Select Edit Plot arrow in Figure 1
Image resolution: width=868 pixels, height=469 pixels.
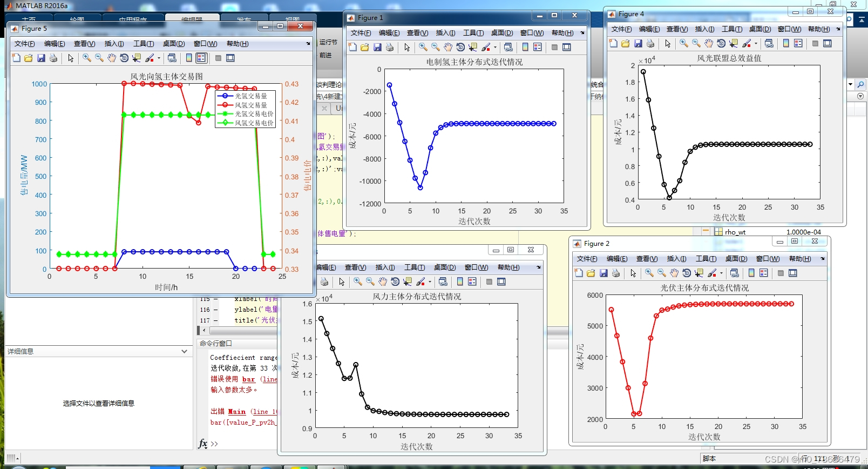click(407, 47)
